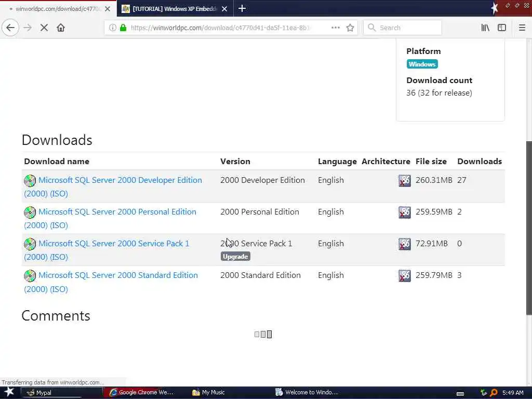This screenshot has width=532, height=399.
Task: Switch to Mypal taskbar button
Action: [61, 393]
